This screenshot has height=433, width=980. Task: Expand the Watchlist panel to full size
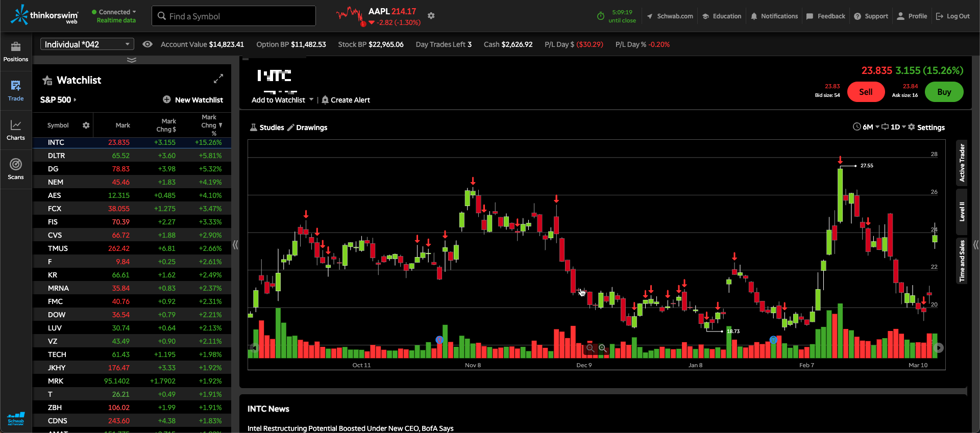(x=218, y=79)
